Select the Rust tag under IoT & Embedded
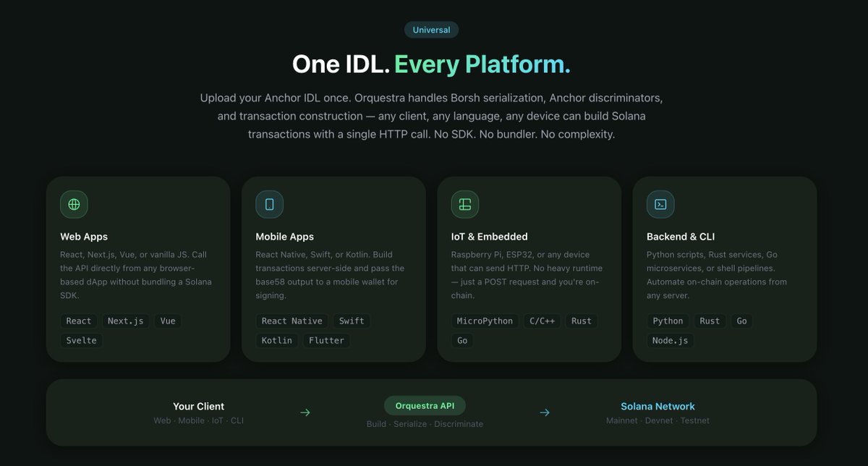 coord(581,321)
